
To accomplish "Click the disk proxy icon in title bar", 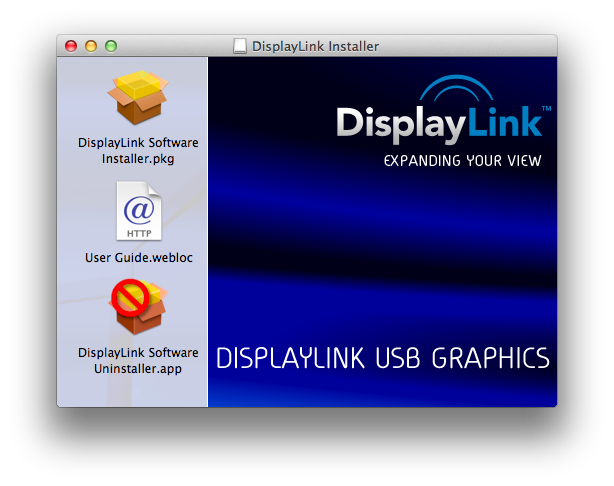I will coord(240,46).
